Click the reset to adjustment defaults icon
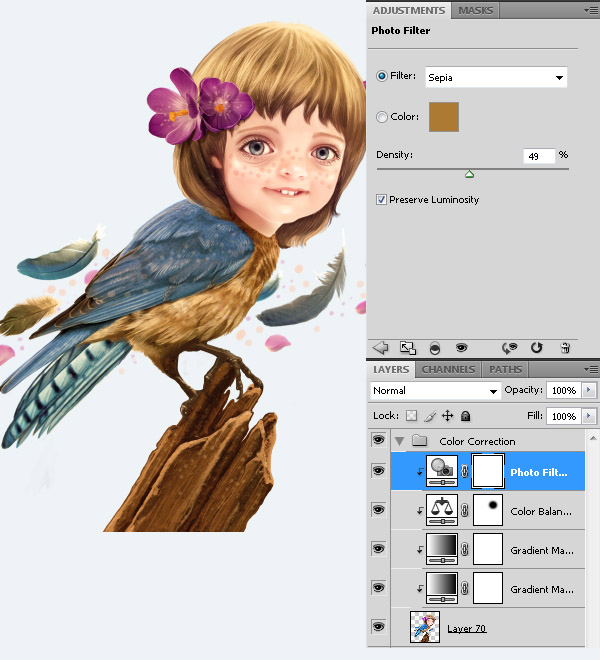This screenshot has width=600, height=660. (x=536, y=347)
